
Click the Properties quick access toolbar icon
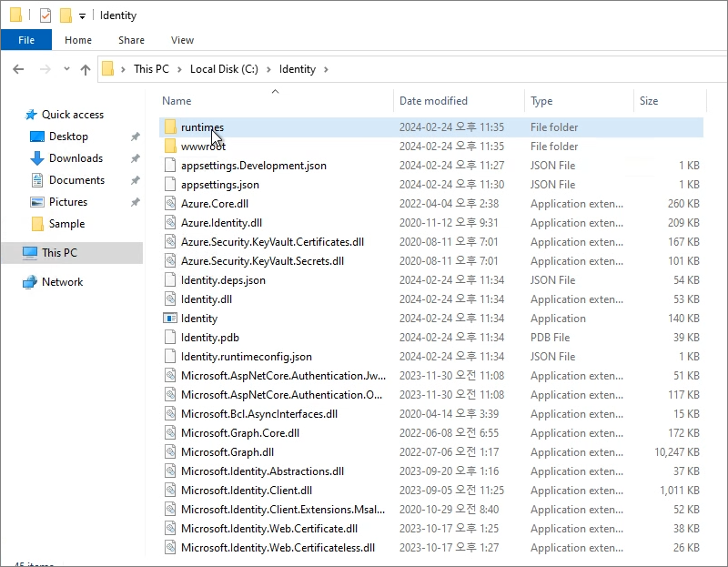(x=45, y=15)
